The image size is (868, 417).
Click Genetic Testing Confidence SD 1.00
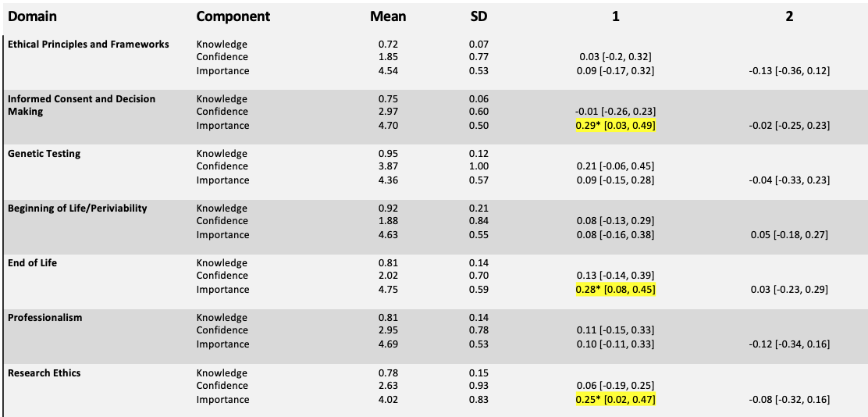tap(478, 166)
